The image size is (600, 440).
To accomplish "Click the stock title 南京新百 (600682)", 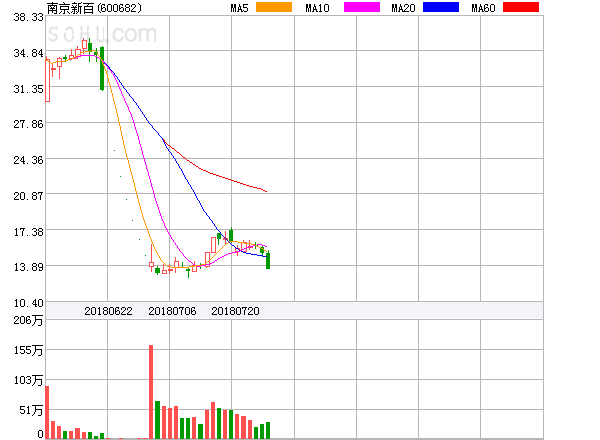I will [94, 8].
